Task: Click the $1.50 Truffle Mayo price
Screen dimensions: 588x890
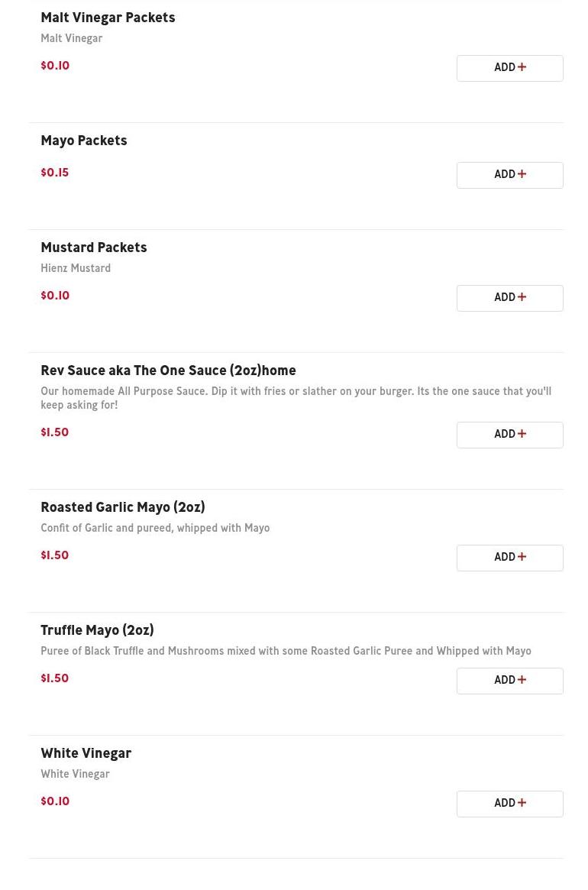Action: pyautogui.click(x=55, y=679)
